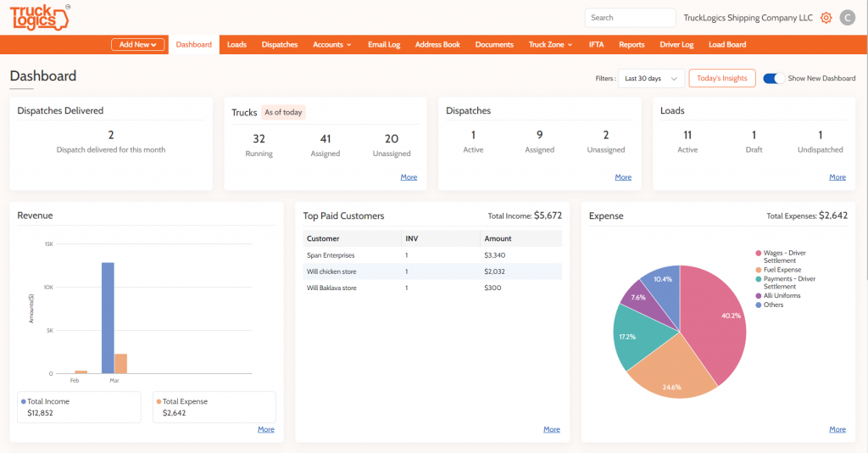The image size is (868, 453).
Task: Click the Others legend swatch
Action: coord(759,305)
